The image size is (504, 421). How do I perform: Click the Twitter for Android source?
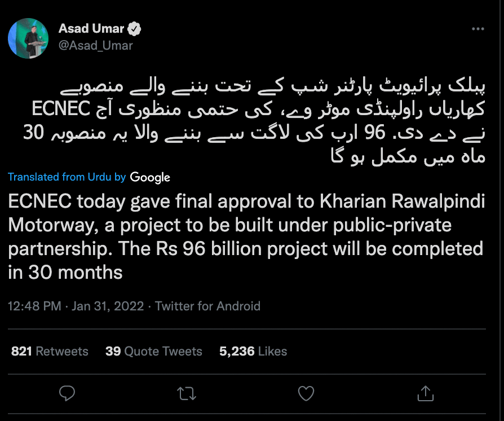tap(207, 306)
